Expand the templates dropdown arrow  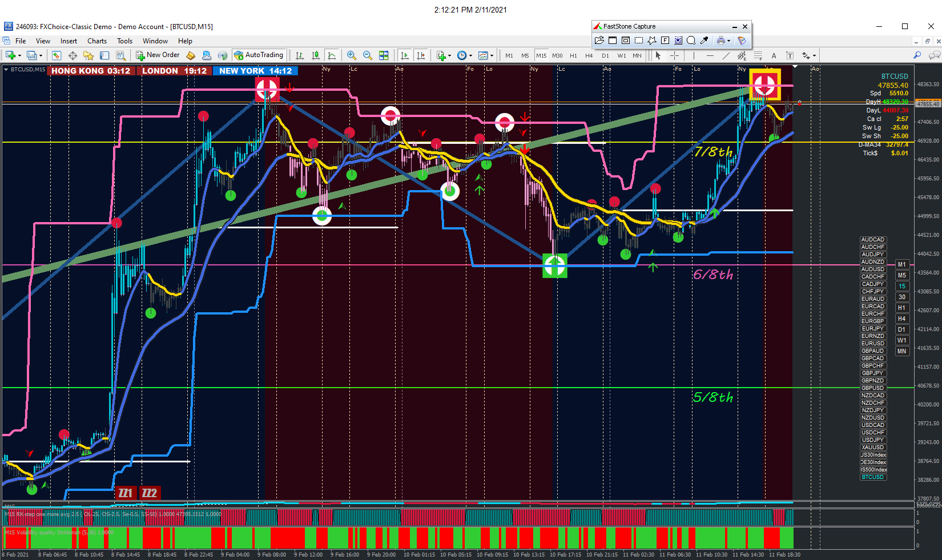pos(492,56)
